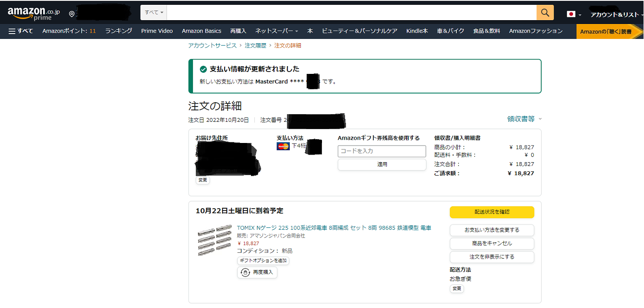Expand the ネットスーパー dropdown in nav

pos(276,31)
